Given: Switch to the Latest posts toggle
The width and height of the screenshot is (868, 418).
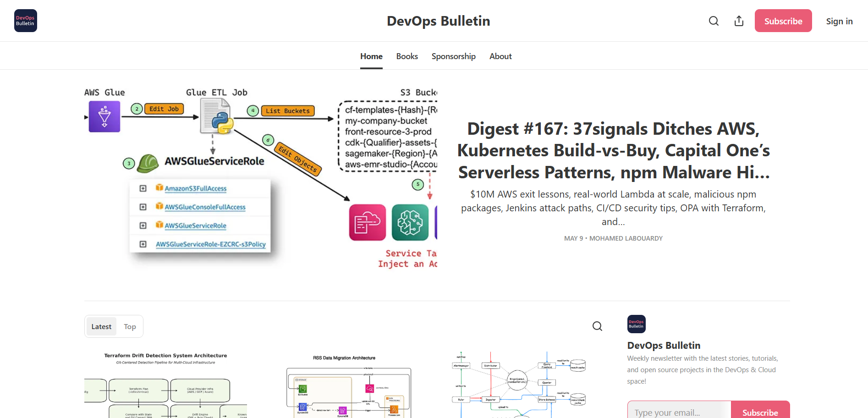Looking at the screenshot, I should click(101, 327).
